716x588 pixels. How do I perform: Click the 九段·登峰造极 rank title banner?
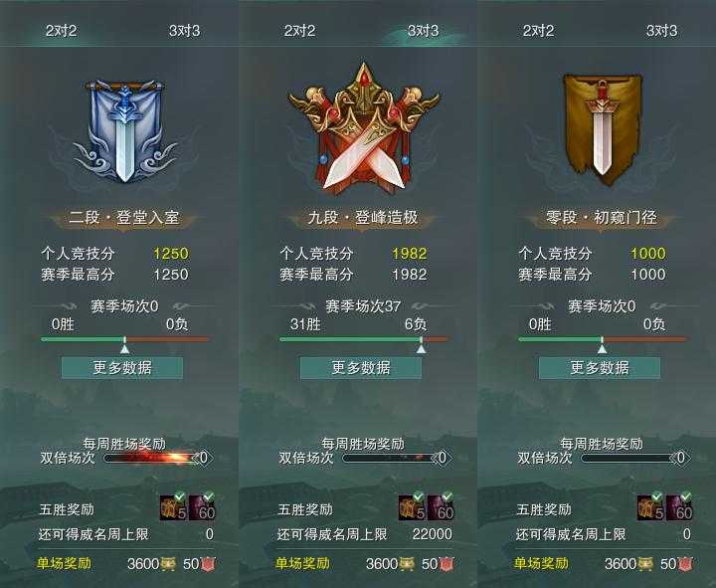(x=363, y=218)
